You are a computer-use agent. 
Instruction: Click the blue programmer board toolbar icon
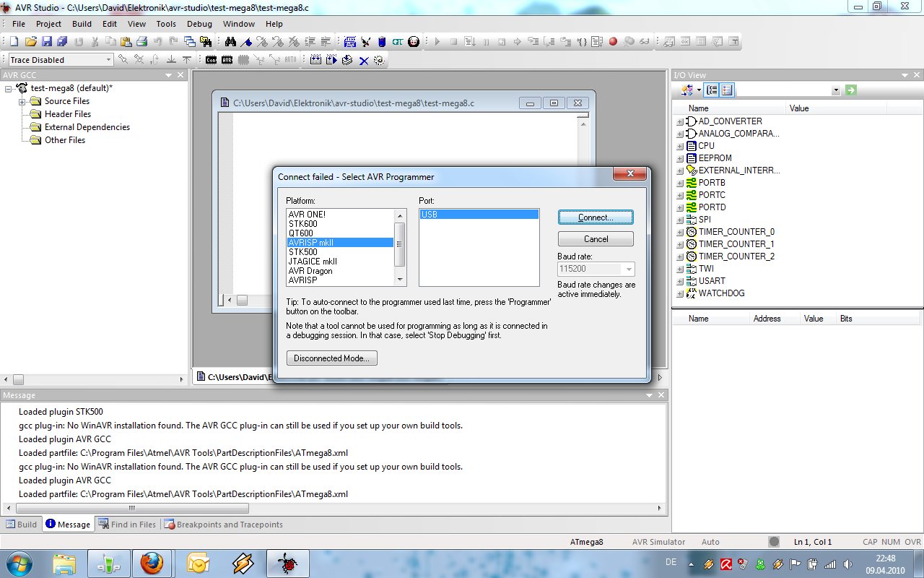[x=349, y=41]
